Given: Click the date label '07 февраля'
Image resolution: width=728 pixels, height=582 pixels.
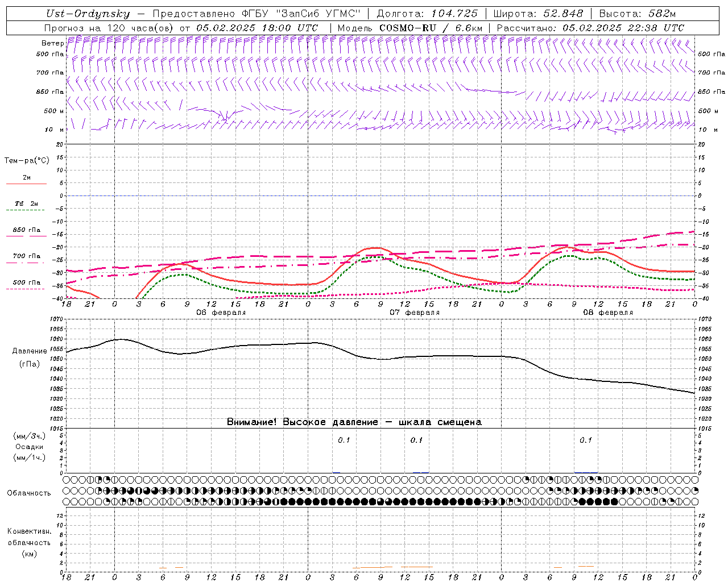Looking at the screenshot, I should point(415,313).
